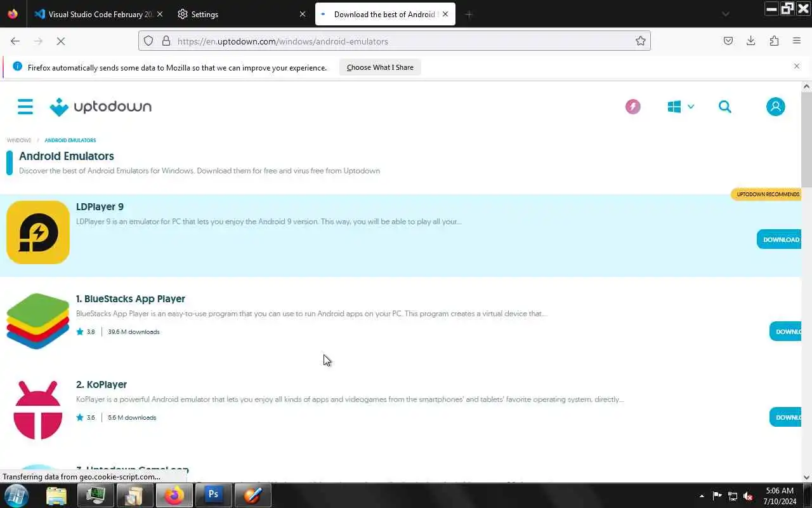Open the 2. KoPlayer title link
This screenshot has height=508, width=812.
click(x=101, y=384)
